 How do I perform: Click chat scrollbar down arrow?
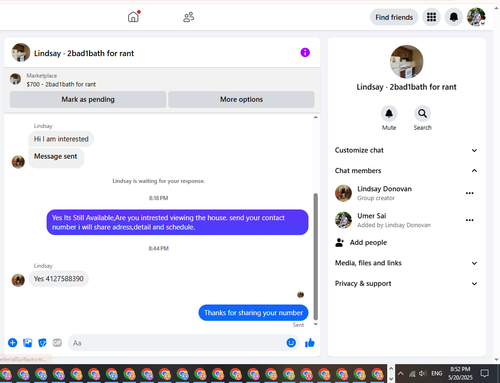coord(315,324)
